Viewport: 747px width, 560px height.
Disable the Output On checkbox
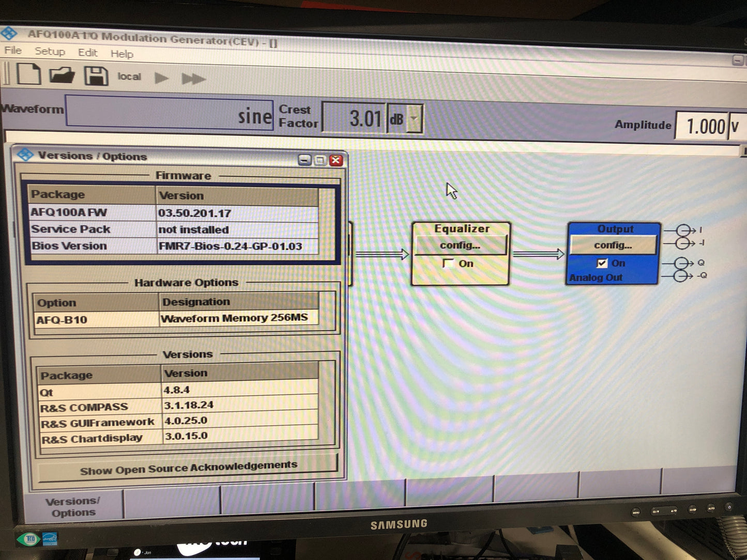602,263
